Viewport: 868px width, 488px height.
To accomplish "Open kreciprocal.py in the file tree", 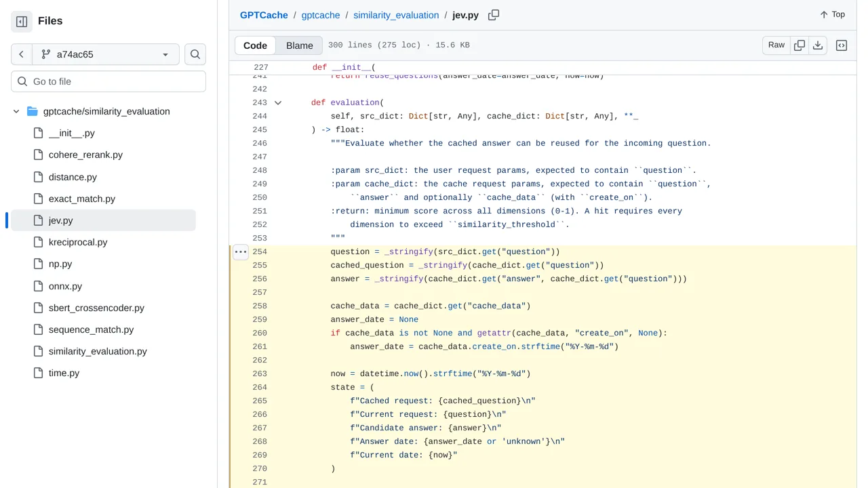I will (78, 242).
